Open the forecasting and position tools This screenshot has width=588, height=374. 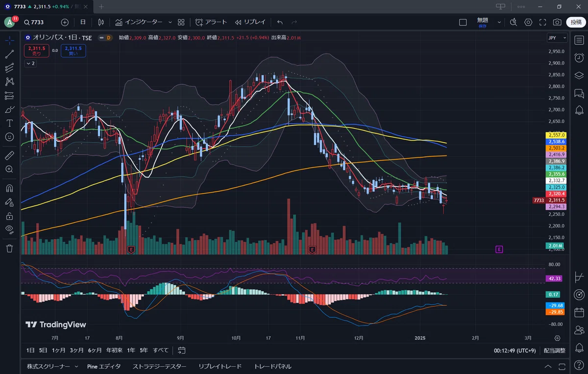click(9, 96)
